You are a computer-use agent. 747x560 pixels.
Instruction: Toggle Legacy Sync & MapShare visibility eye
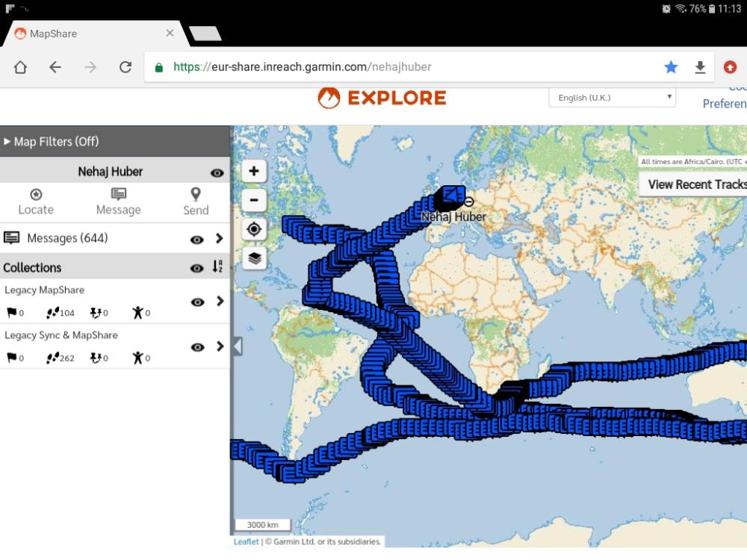pos(198,347)
